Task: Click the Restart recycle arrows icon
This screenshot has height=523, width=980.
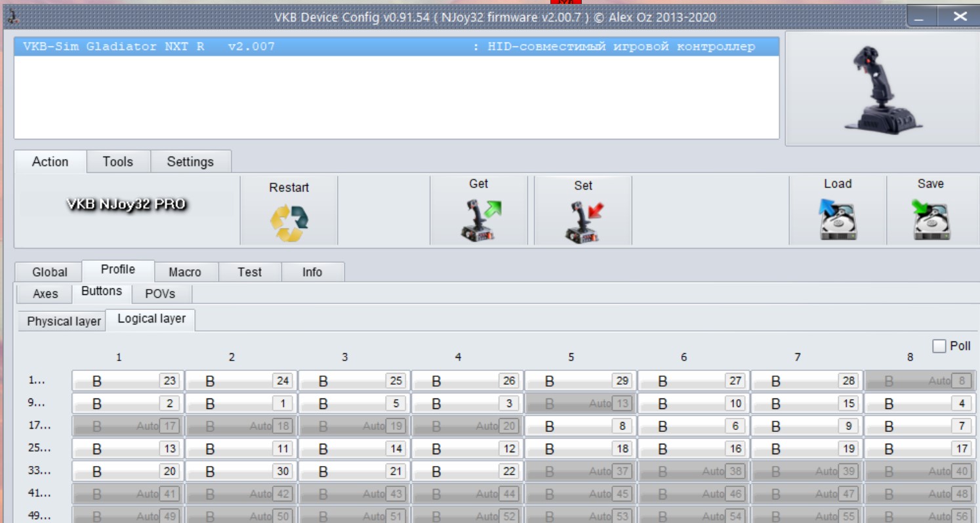Action: tap(289, 223)
